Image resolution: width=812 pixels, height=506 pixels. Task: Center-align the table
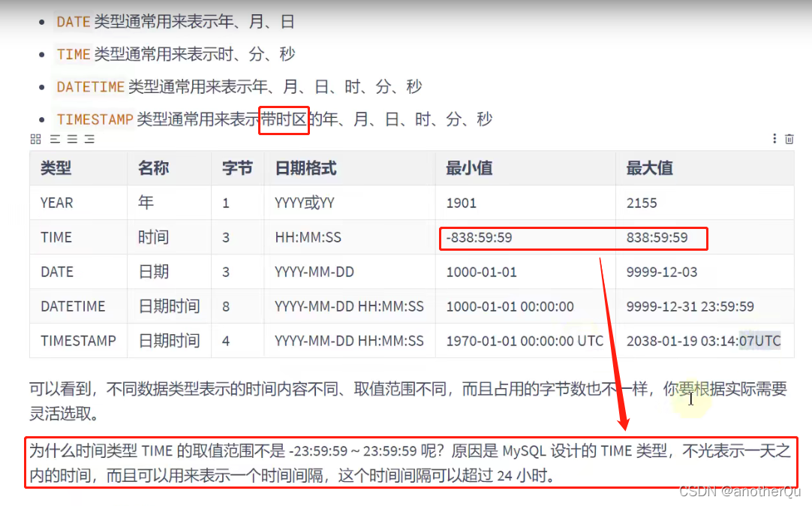(x=72, y=139)
